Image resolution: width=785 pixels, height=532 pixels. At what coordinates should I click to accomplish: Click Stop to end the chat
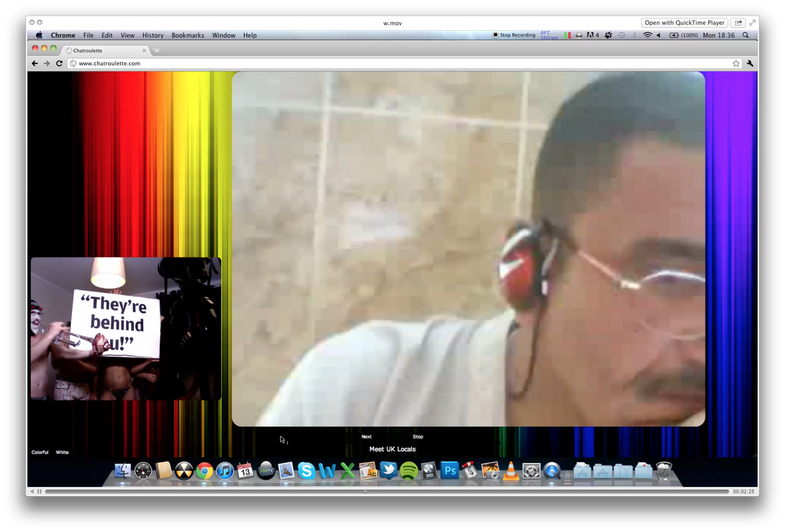click(418, 437)
